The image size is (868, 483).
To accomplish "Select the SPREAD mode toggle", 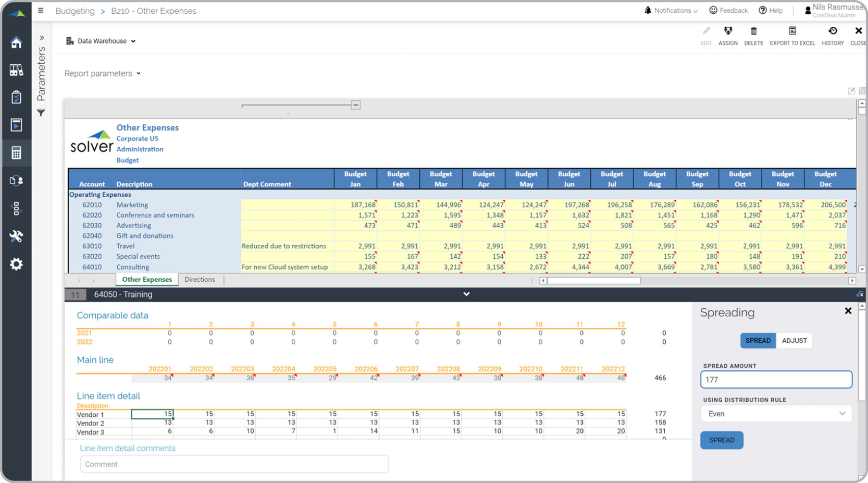I will 757,340.
